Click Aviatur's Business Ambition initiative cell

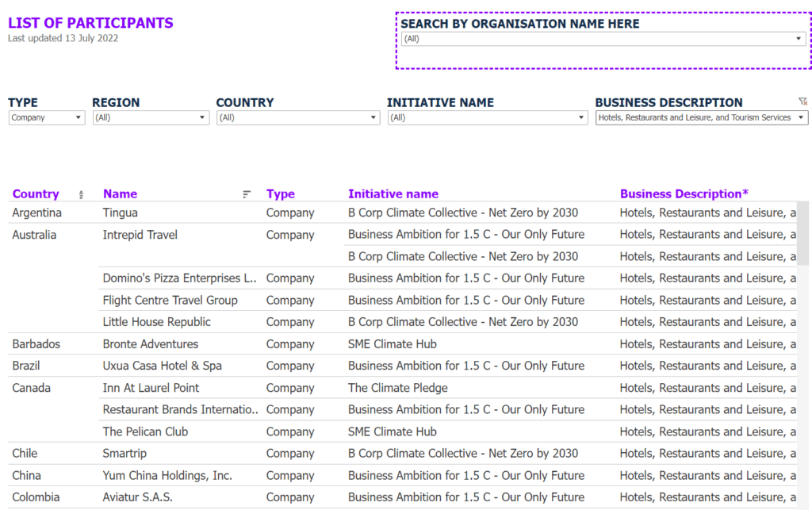coord(466,497)
